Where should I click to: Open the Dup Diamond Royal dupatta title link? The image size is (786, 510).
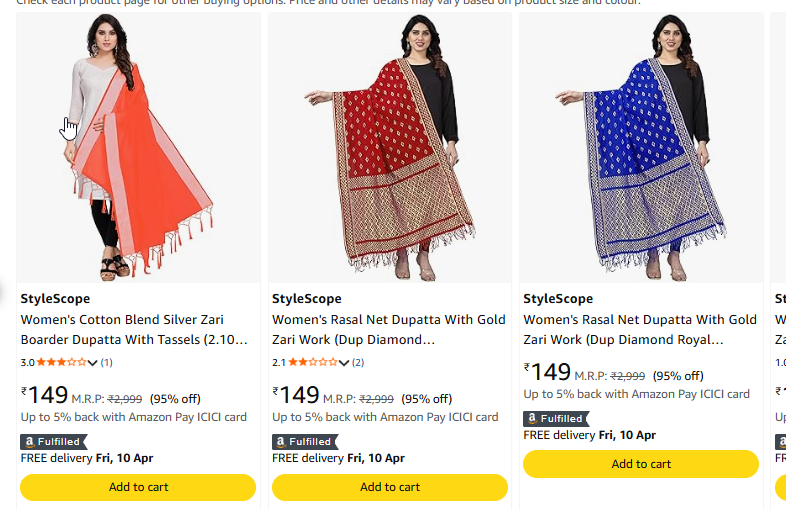tap(640, 330)
